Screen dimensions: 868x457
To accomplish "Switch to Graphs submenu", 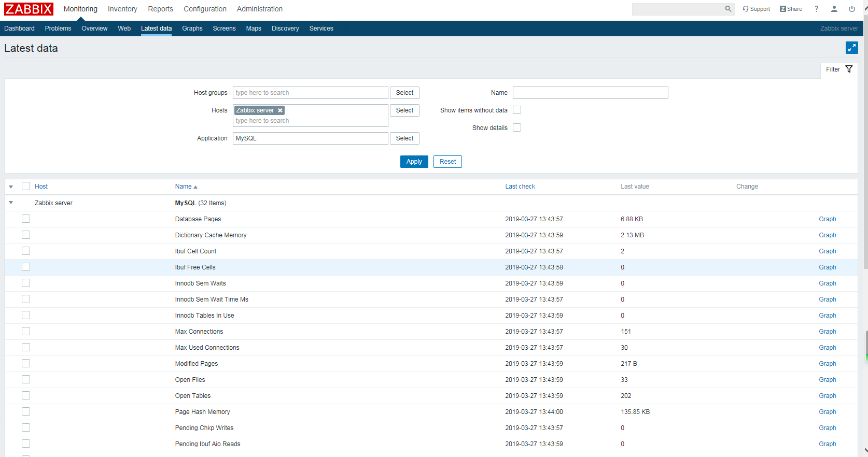I will coord(192,28).
